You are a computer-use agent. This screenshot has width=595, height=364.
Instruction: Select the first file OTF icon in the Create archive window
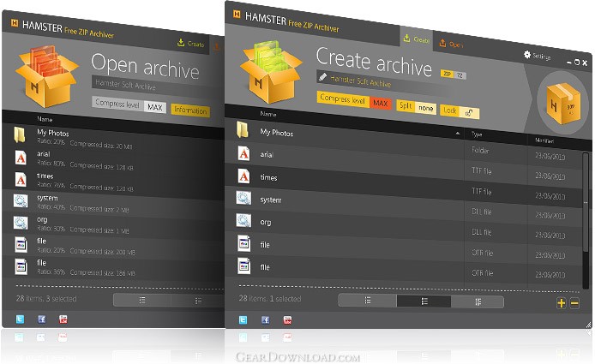click(x=244, y=243)
